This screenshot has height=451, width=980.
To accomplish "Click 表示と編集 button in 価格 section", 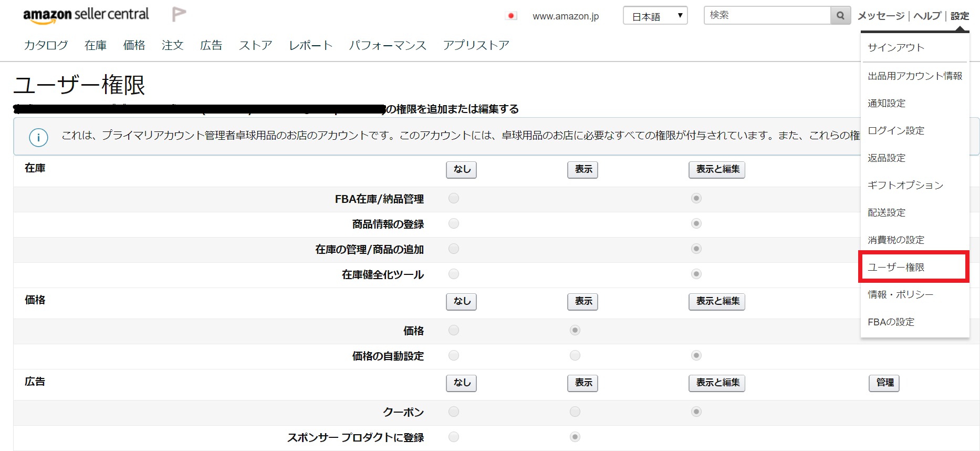I will point(717,301).
